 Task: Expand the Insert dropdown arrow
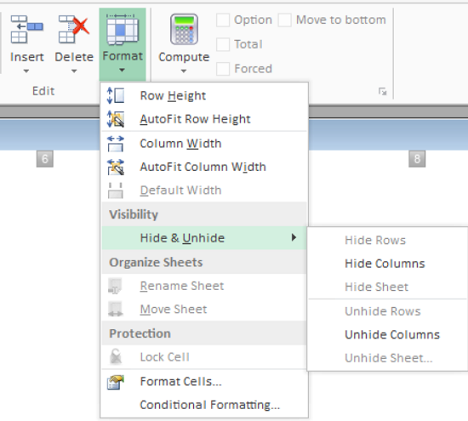26,71
